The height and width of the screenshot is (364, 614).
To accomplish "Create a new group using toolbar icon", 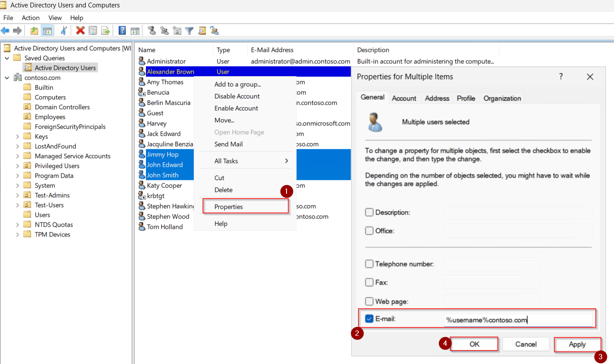I will (164, 30).
